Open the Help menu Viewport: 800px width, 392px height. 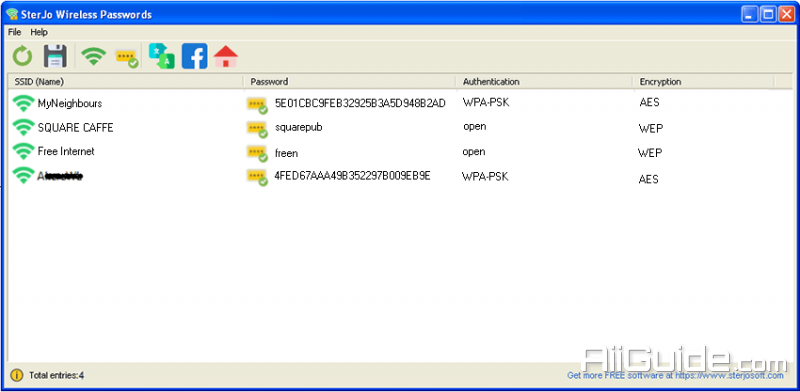[x=39, y=32]
